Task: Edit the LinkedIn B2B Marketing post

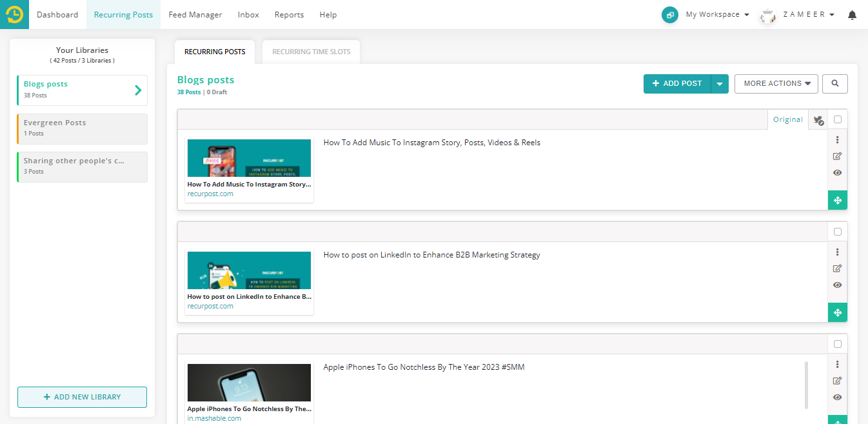Action: [838, 268]
